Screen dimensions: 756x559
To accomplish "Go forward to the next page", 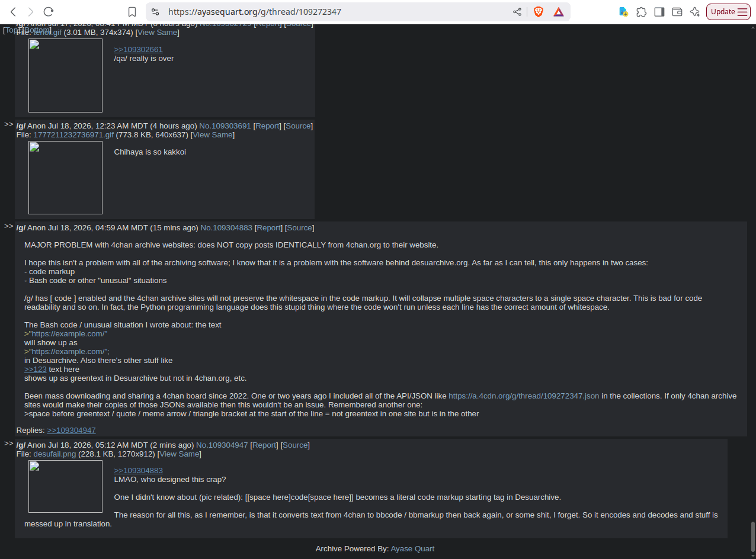I will tap(31, 12).
